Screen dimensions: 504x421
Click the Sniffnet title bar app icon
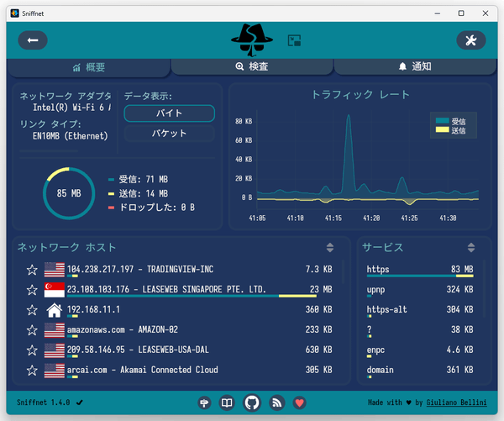pyautogui.click(x=14, y=13)
